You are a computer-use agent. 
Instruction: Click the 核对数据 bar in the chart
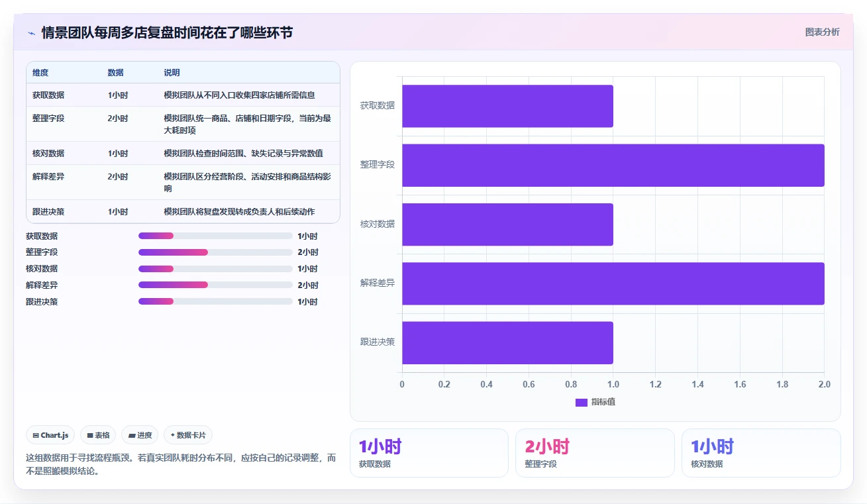[x=507, y=225]
